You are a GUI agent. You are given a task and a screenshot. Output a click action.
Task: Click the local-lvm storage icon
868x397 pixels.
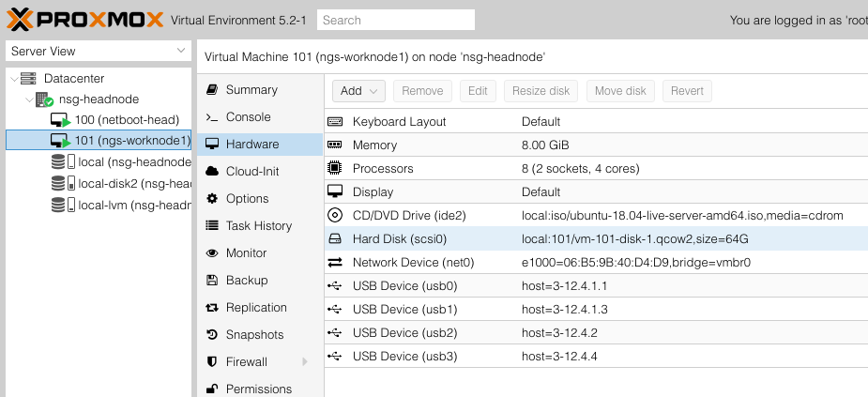coord(60,205)
